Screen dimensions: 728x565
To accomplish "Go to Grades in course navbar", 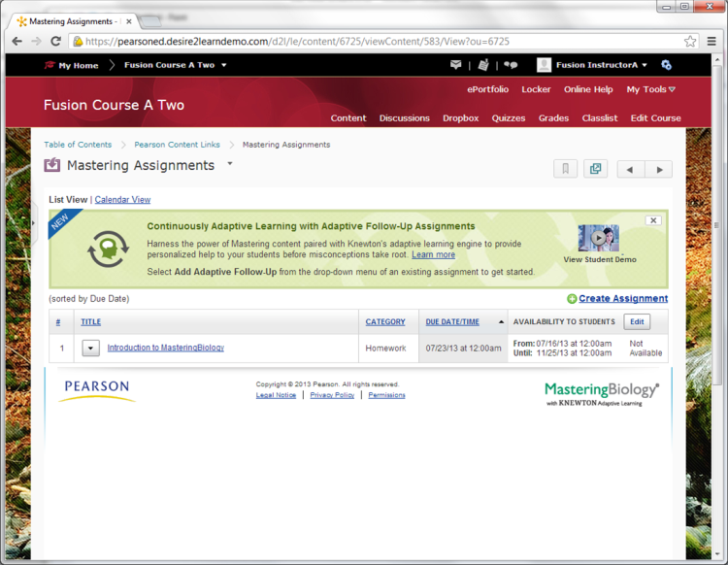I will click(x=553, y=118).
